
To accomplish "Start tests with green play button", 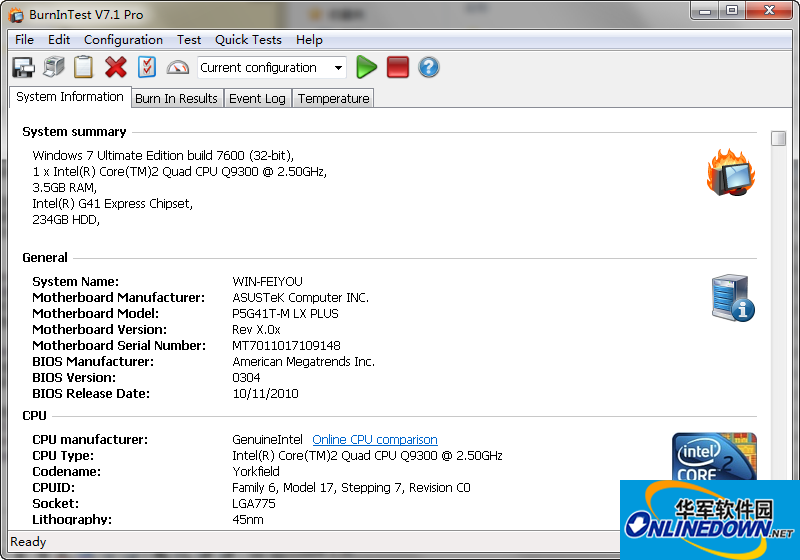I will click(x=366, y=67).
